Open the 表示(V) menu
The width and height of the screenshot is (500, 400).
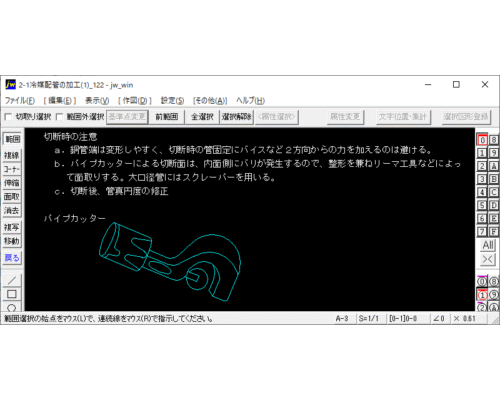97,100
